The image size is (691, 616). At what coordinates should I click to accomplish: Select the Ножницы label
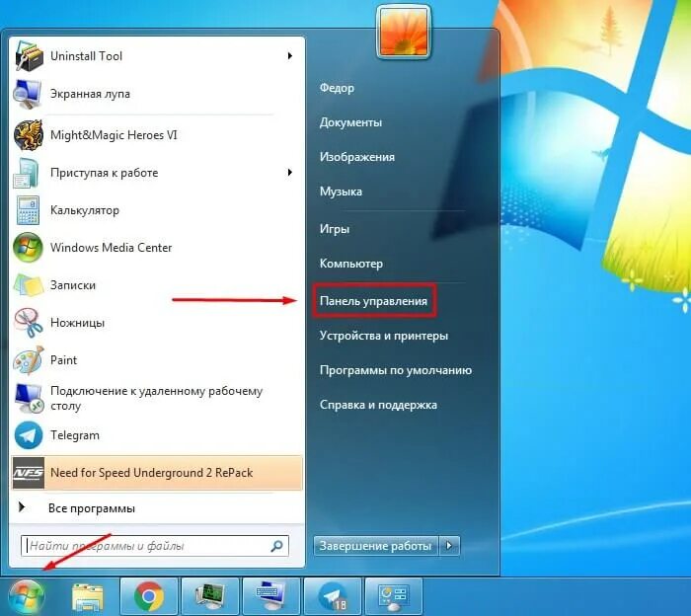tap(77, 323)
